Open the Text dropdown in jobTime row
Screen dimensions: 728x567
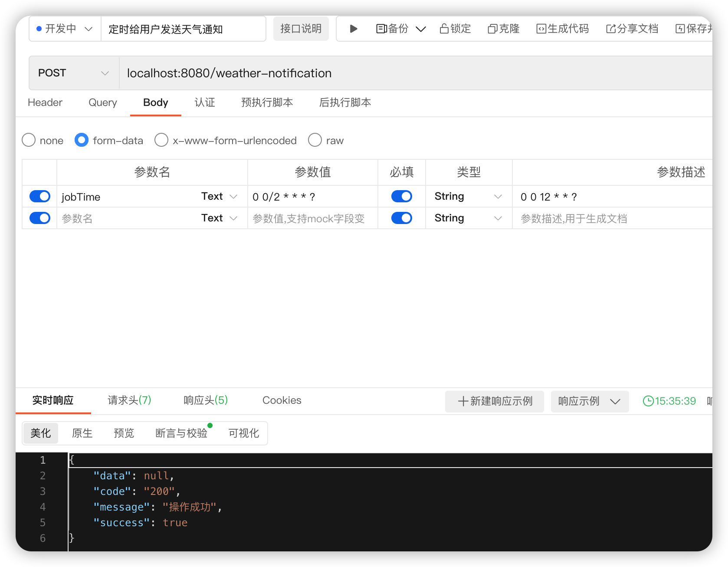219,196
